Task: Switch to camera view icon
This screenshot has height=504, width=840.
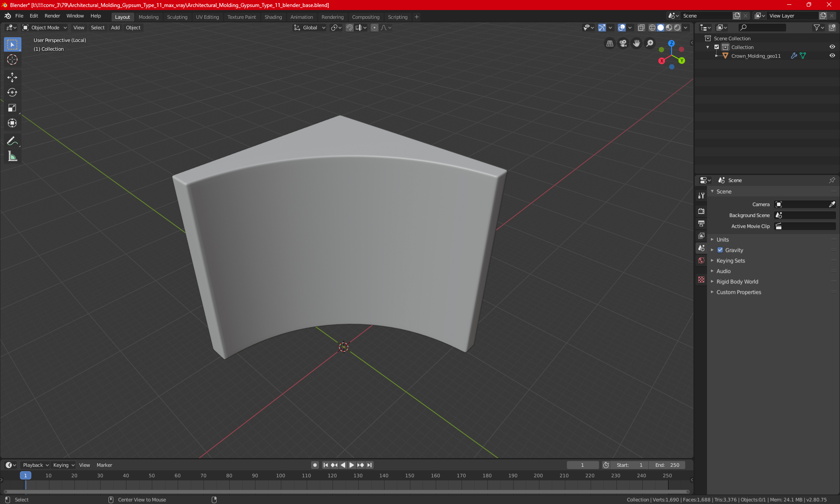Action: tap(623, 43)
